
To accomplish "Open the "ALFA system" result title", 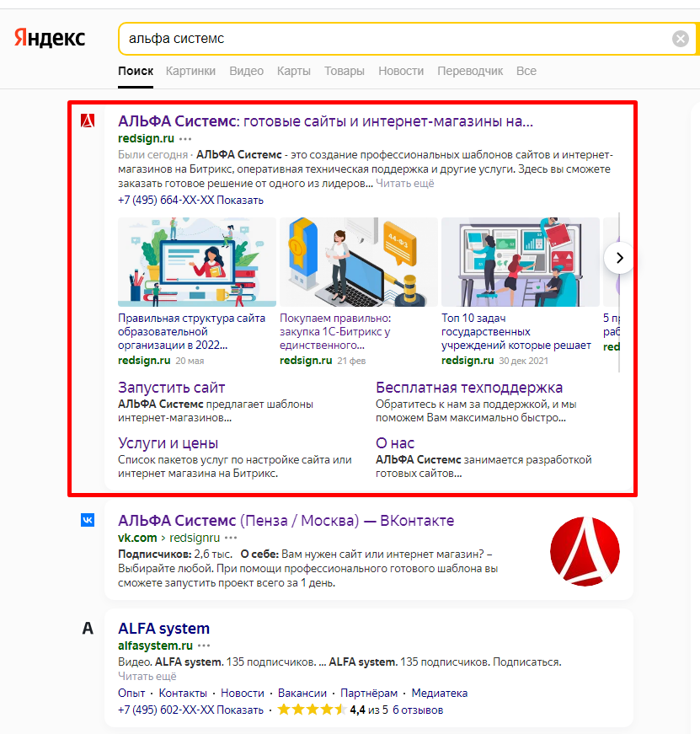I will [163, 628].
